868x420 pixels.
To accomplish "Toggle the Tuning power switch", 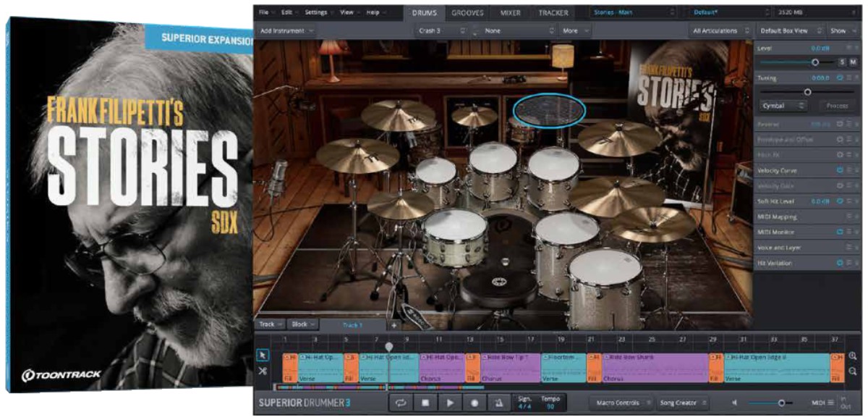I will click(x=840, y=77).
